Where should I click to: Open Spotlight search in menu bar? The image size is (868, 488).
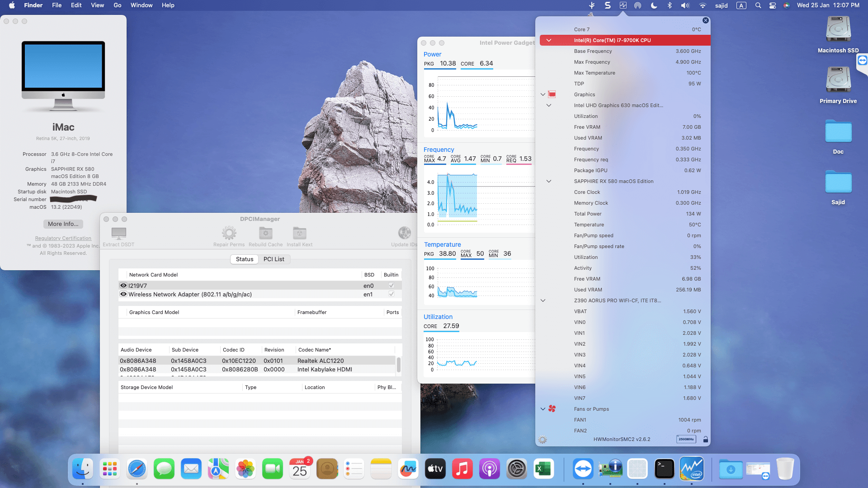point(758,5)
